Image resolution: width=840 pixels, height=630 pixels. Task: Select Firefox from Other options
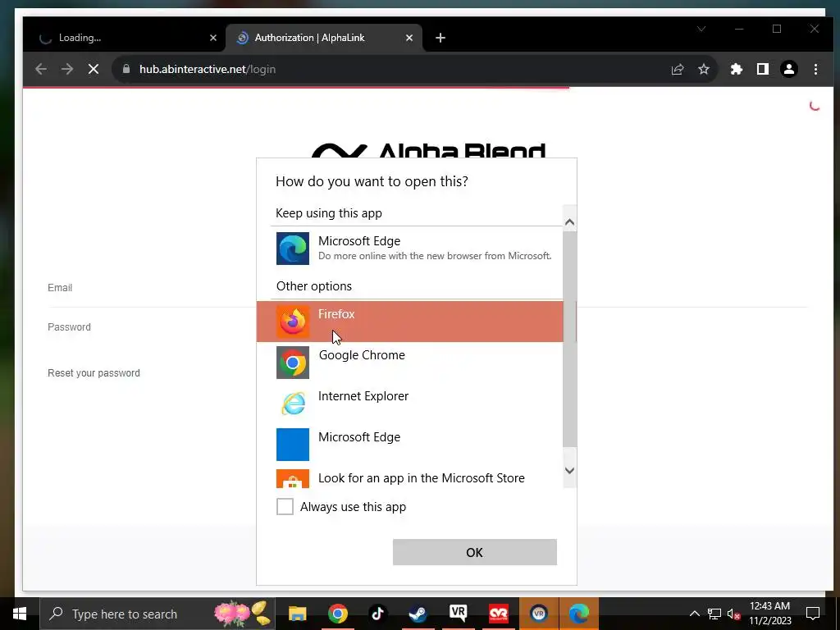[410, 322]
